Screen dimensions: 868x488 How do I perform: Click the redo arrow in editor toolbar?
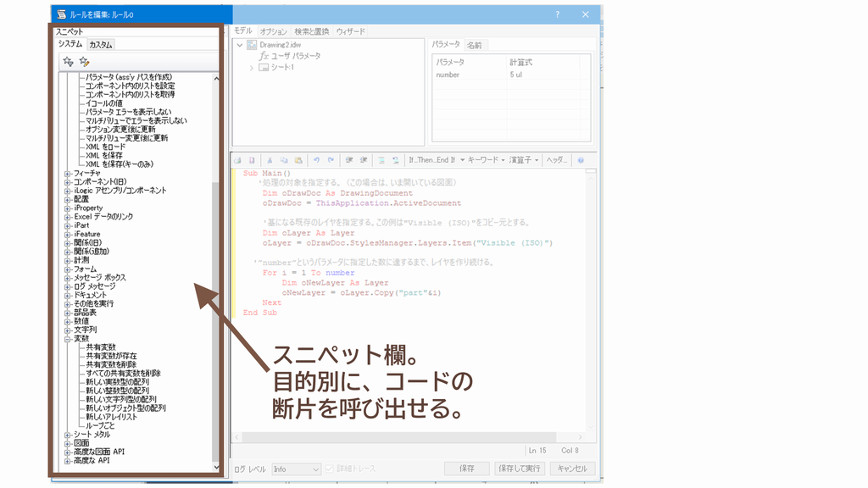click(331, 160)
